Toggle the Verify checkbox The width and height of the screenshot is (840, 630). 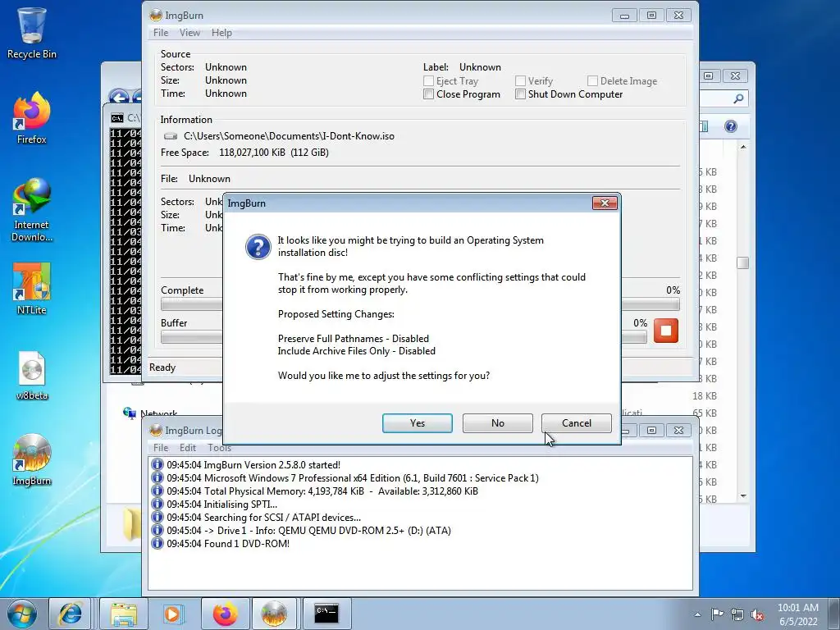click(x=520, y=81)
